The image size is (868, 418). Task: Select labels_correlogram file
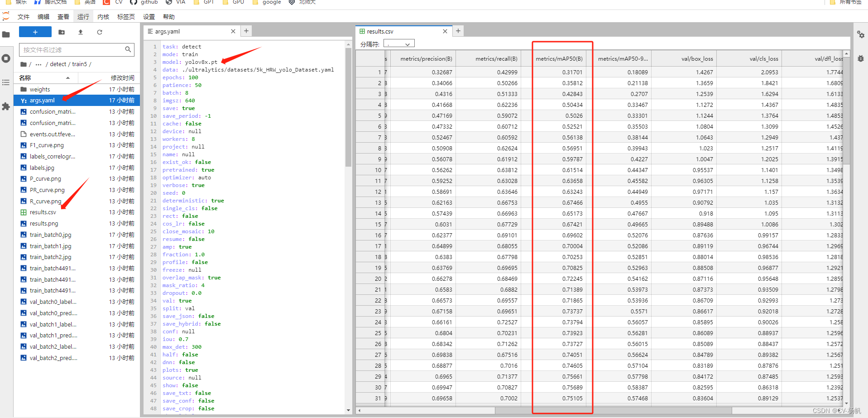pos(77,157)
